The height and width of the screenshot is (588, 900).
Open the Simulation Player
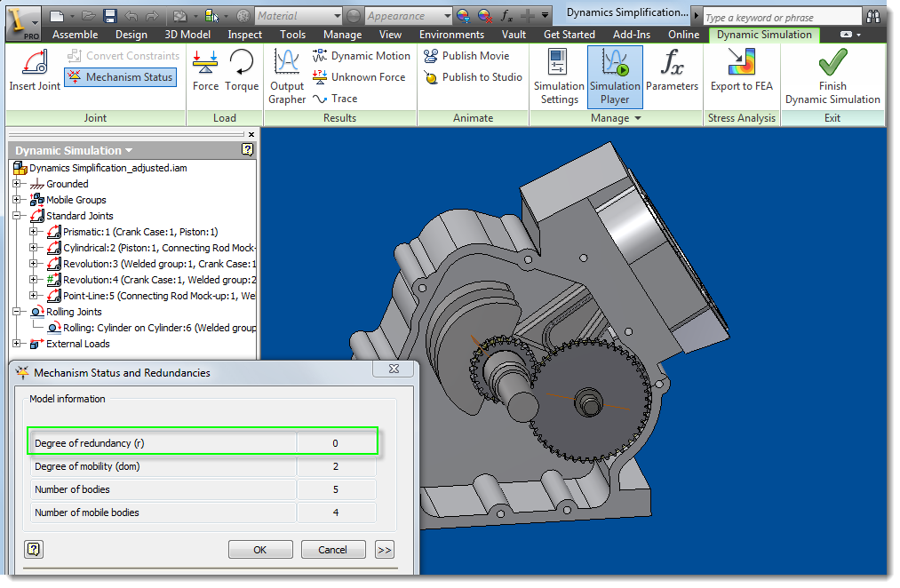pyautogui.click(x=615, y=77)
